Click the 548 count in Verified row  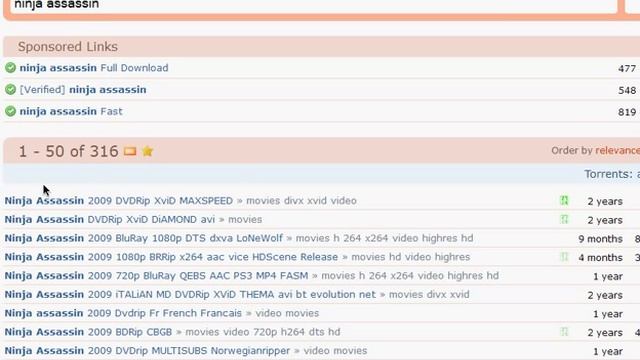(x=627, y=90)
